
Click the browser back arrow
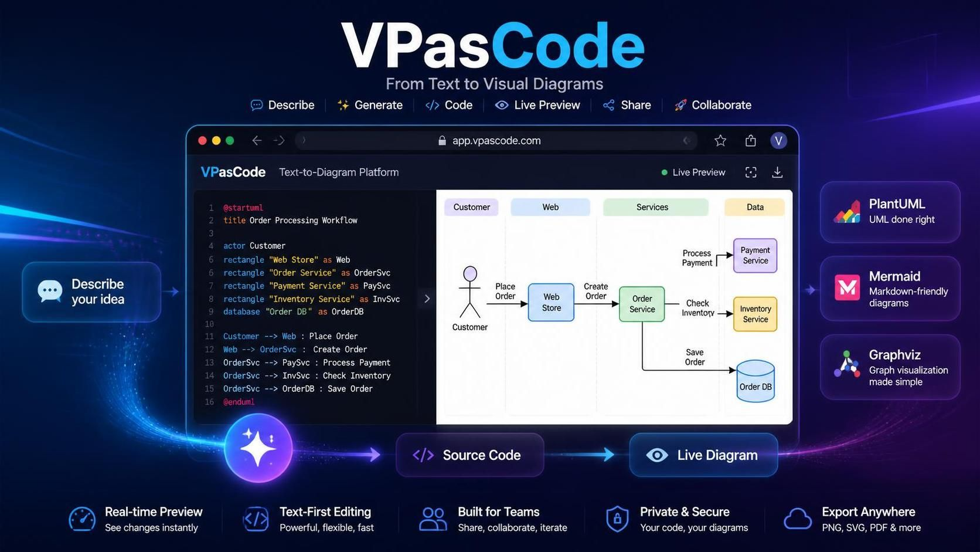coord(257,140)
